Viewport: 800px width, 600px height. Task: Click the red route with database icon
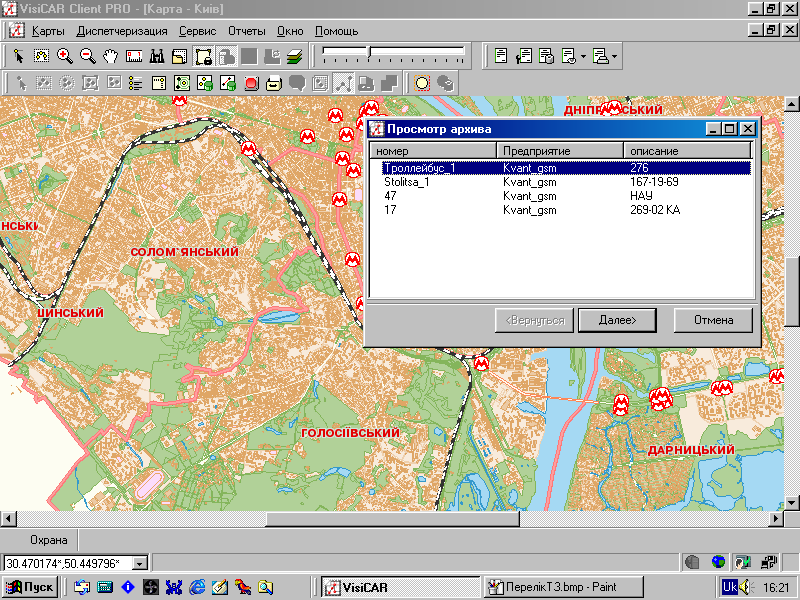228,83
